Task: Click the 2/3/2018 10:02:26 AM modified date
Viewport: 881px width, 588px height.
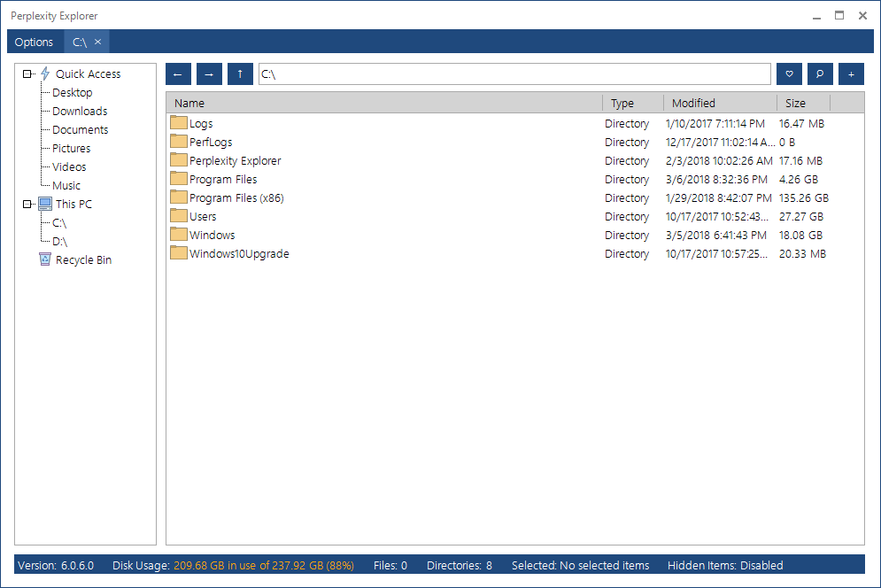Action: click(x=719, y=161)
